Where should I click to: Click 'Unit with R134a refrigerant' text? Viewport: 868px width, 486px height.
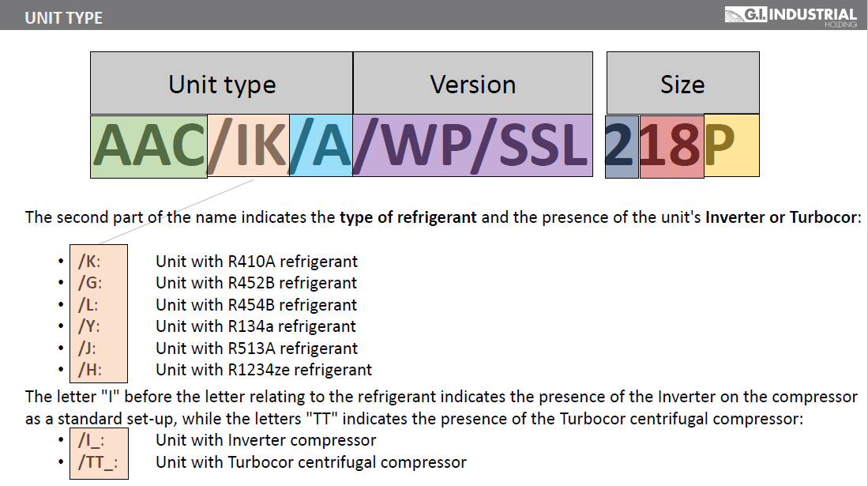(256, 326)
